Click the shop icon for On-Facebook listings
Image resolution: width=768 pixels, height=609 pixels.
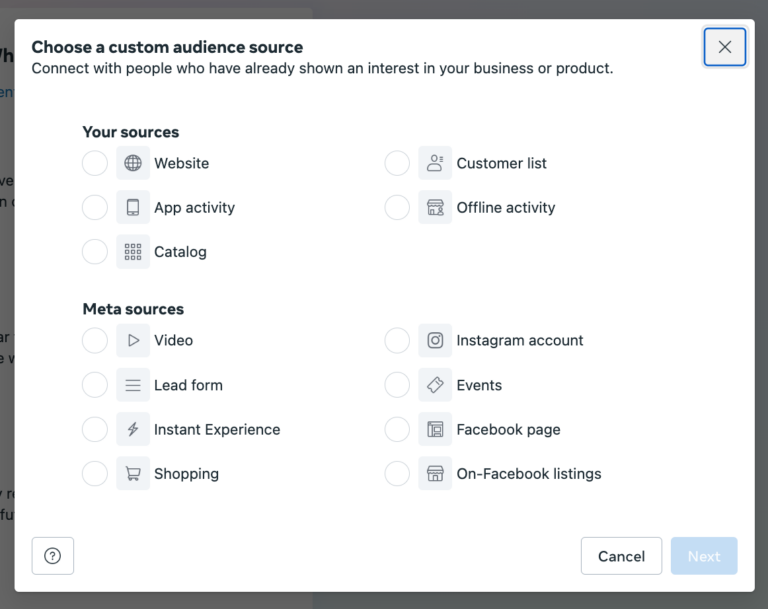coord(435,474)
